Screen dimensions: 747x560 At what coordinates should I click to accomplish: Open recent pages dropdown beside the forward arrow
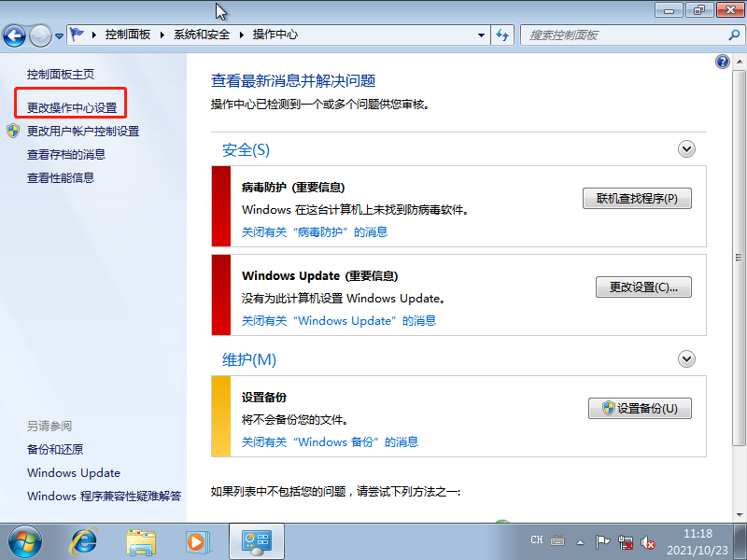[59, 35]
